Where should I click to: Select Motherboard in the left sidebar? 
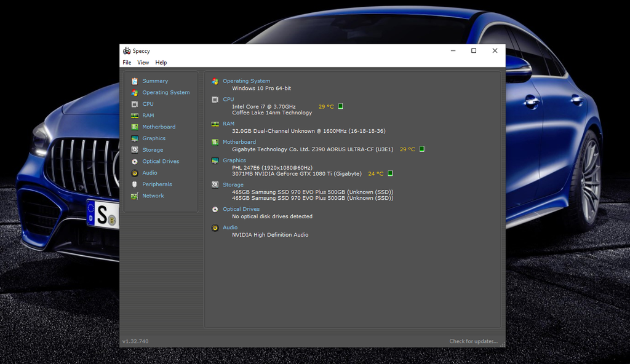click(159, 127)
